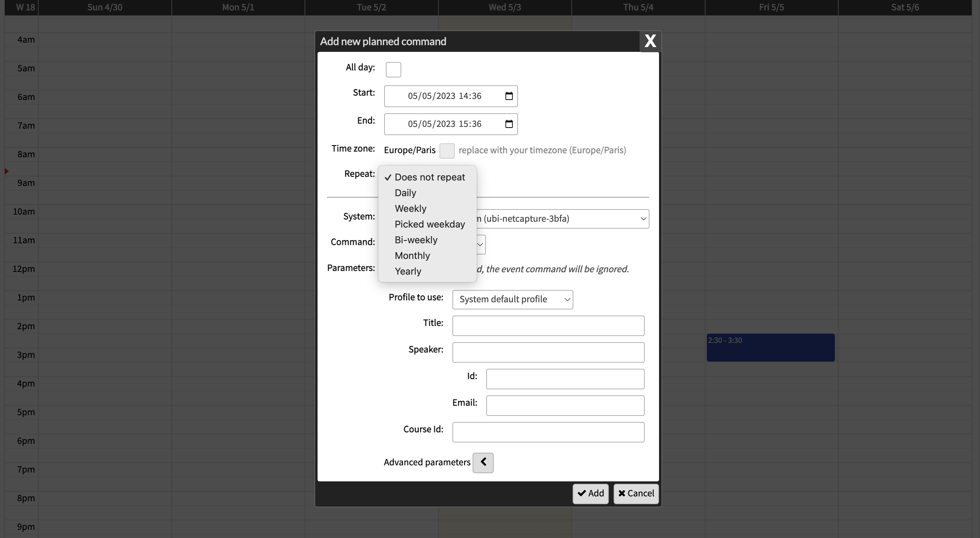Click the Course Id input field
Screen dimensions: 980x538
(x=548, y=432)
